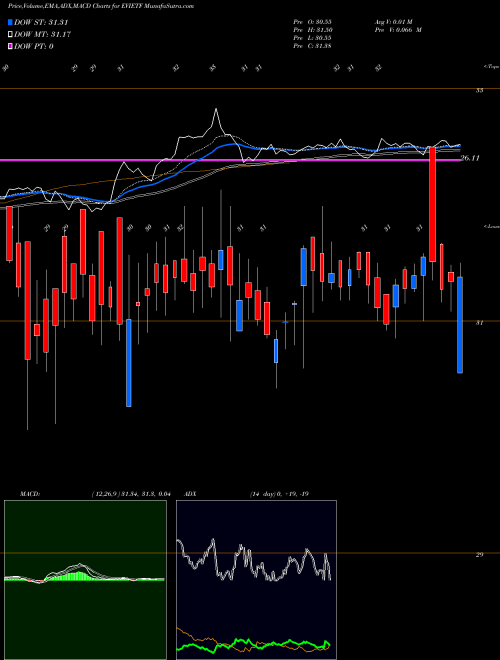Viewport: 500px width, 660px height.
Task: Click the 'Pre O: 30.55' value
Action: coord(312,22)
